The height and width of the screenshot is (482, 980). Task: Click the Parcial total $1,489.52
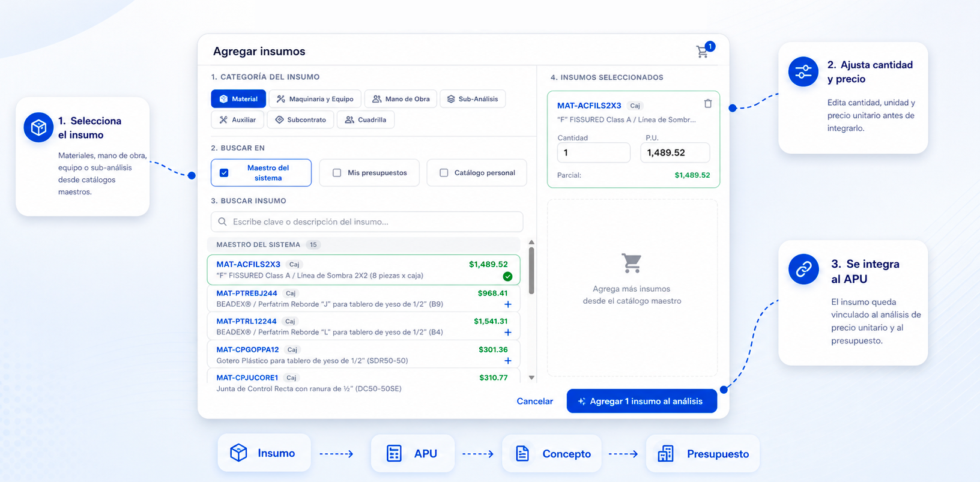click(692, 175)
